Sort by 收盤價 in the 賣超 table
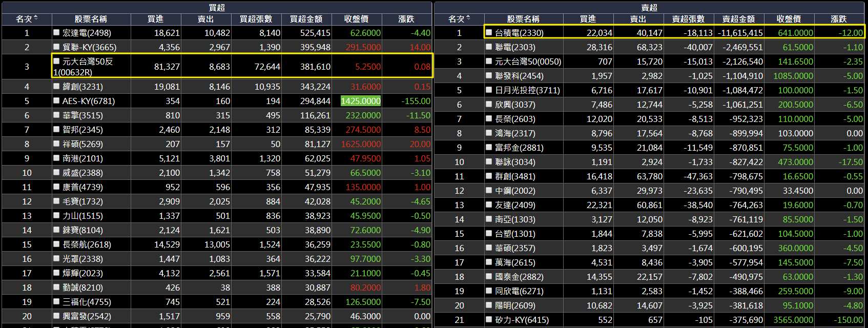Image resolution: width=868 pixels, height=328 pixels. [x=789, y=19]
